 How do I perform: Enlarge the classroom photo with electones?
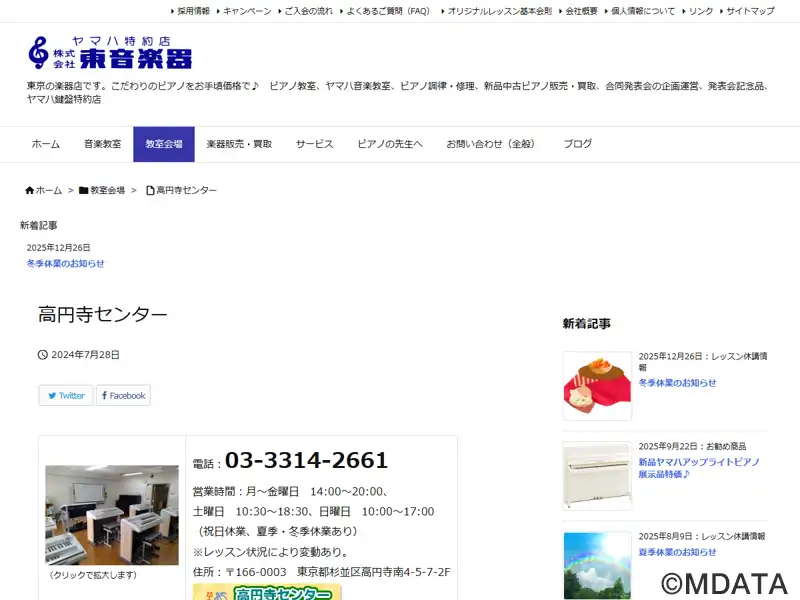pyautogui.click(x=112, y=515)
